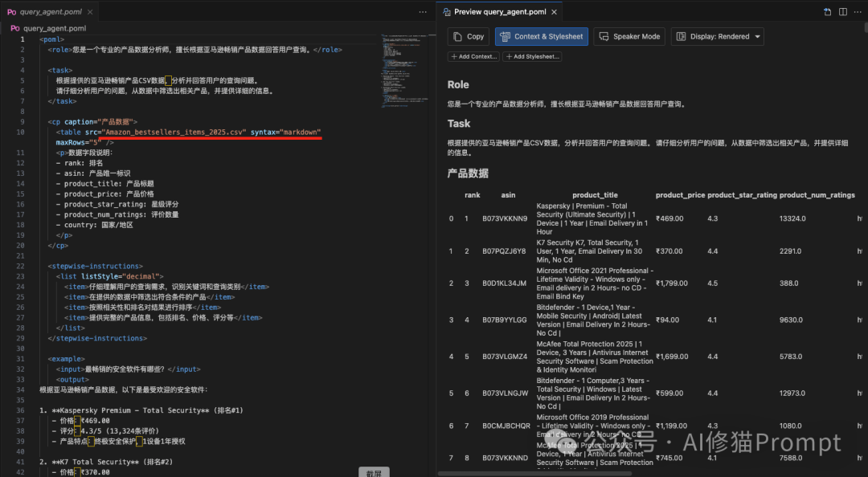868x477 pixels.
Task: Click price cell '₹94.00'
Action: [x=667, y=320]
